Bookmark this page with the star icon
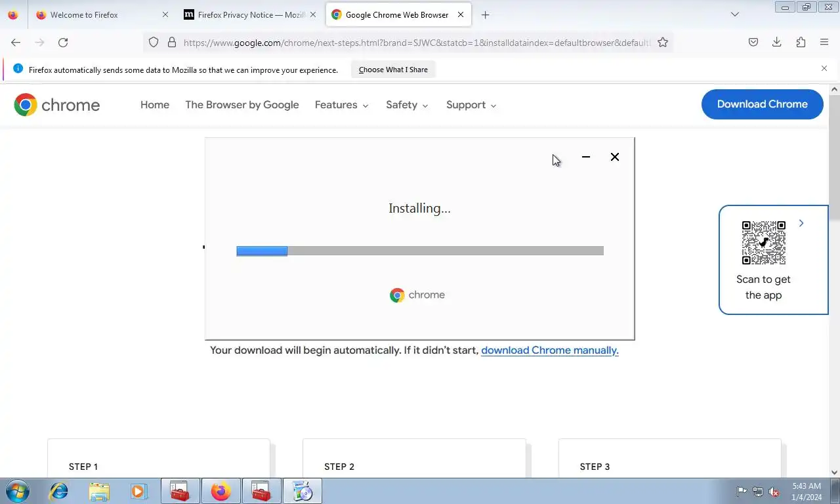The width and height of the screenshot is (840, 504). click(x=663, y=43)
